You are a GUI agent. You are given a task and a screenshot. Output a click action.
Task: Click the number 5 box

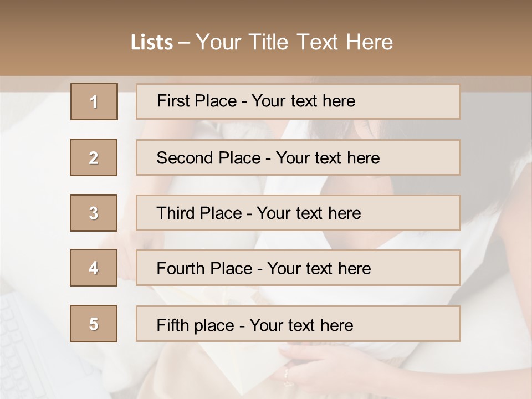pyautogui.click(x=94, y=324)
